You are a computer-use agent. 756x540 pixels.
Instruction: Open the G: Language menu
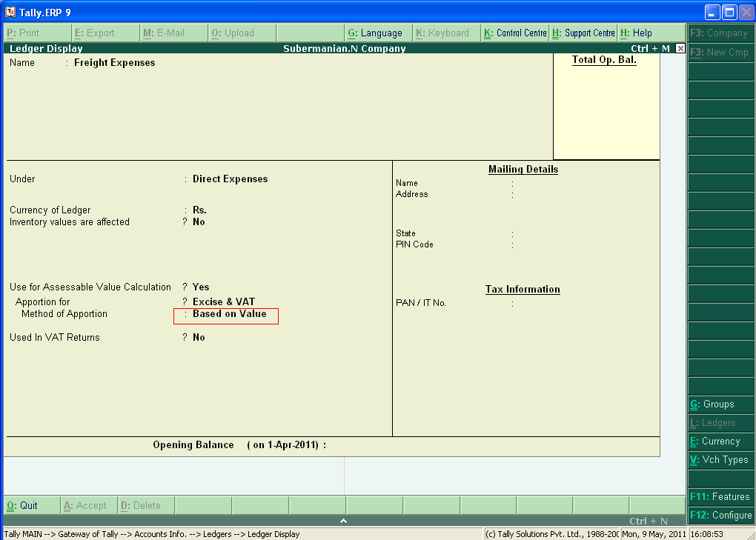point(378,33)
